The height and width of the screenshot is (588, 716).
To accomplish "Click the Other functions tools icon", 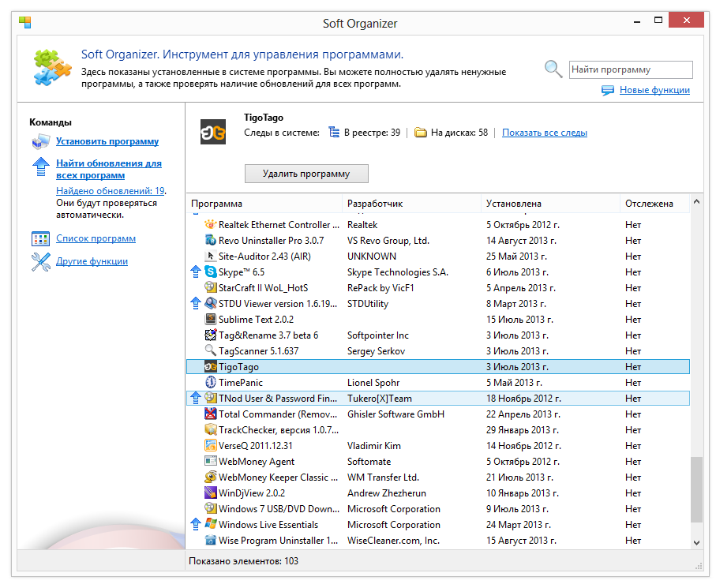I will point(40,262).
